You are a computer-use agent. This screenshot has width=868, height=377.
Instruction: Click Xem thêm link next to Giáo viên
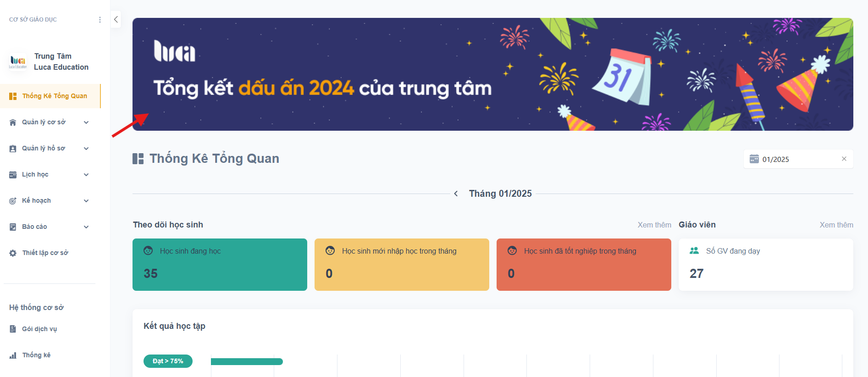[x=836, y=225]
